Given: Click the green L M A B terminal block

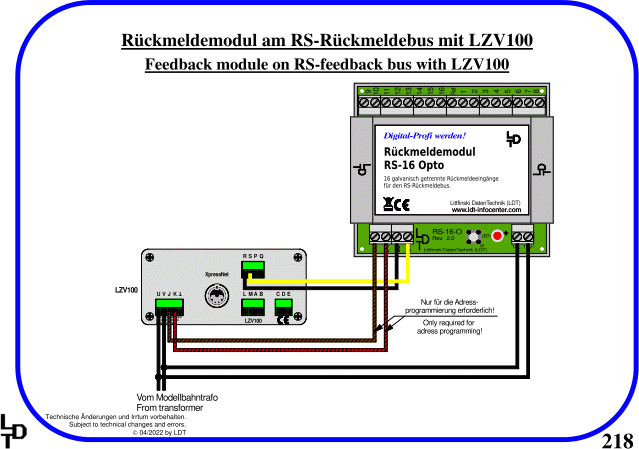Looking at the screenshot, I should (x=253, y=307).
